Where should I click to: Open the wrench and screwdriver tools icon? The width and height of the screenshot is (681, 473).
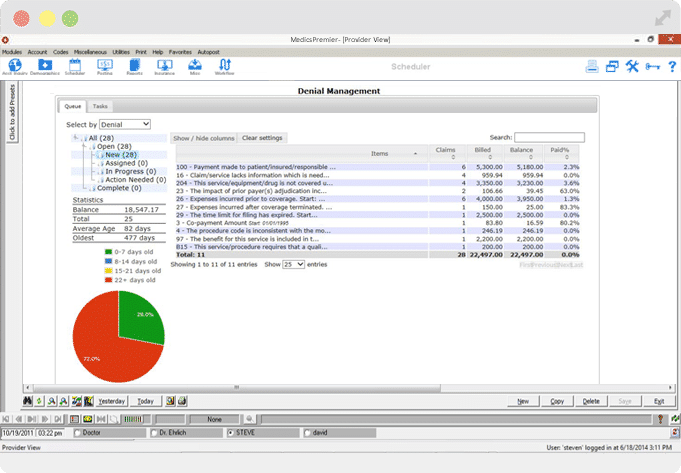632,66
